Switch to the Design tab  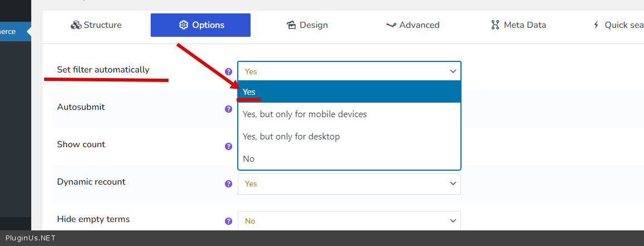(x=307, y=25)
